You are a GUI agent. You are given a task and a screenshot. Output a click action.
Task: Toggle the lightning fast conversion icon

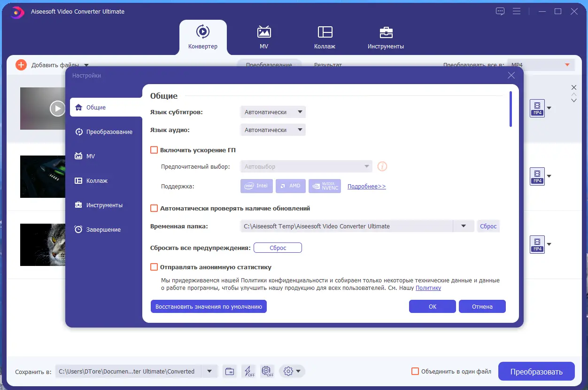tap(248, 371)
